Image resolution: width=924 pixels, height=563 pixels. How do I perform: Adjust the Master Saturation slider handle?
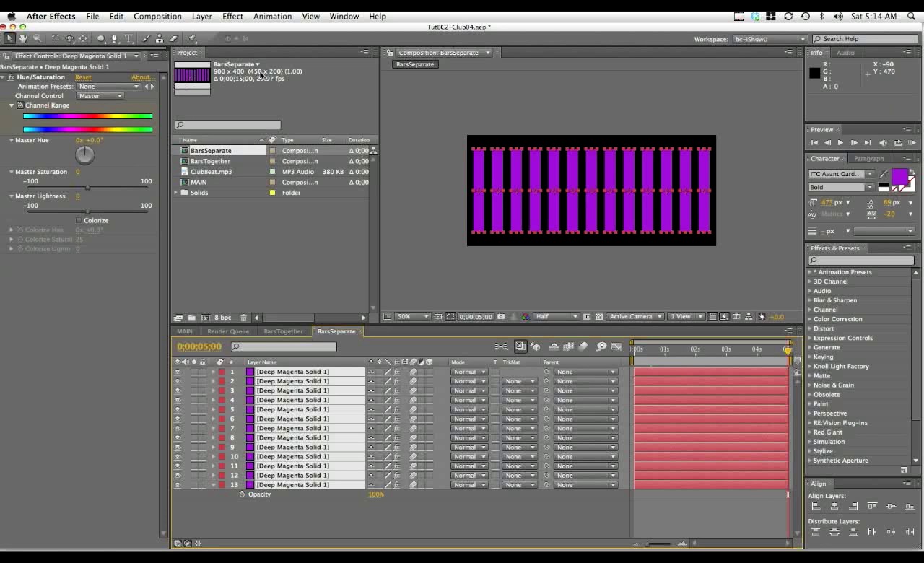[87, 188]
